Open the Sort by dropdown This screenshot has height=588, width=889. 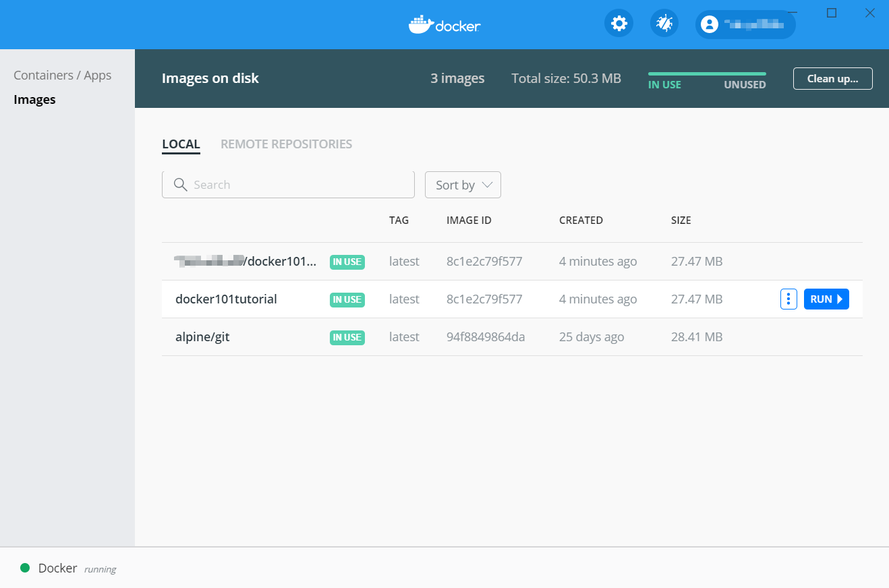[463, 185]
